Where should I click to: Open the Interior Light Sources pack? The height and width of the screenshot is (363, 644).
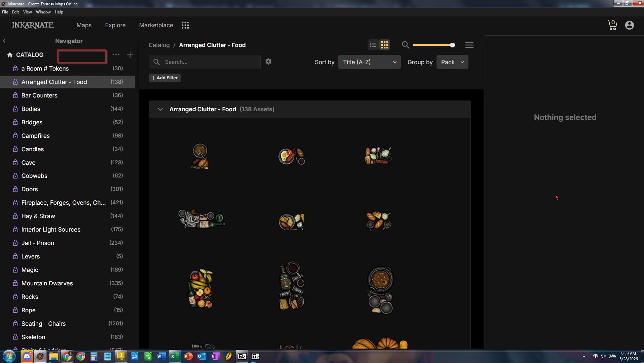click(x=67, y=230)
